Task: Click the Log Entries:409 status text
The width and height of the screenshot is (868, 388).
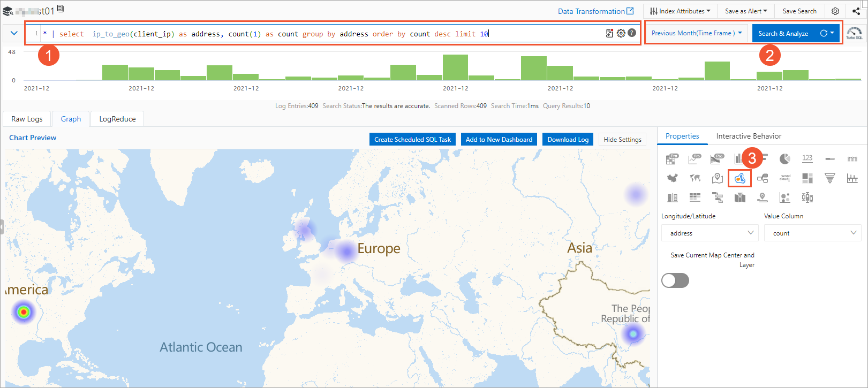Action: click(x=297, y=106)
